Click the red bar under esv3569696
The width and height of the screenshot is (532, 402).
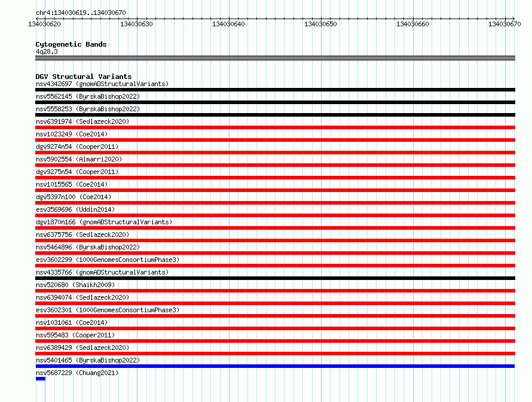[275, 215]
